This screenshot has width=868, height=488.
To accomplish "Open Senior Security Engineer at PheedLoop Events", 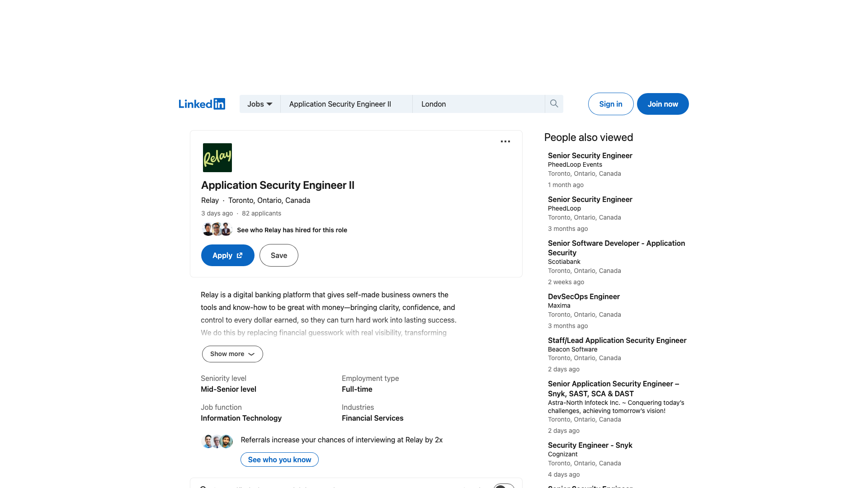I will [x=590, y=155].
